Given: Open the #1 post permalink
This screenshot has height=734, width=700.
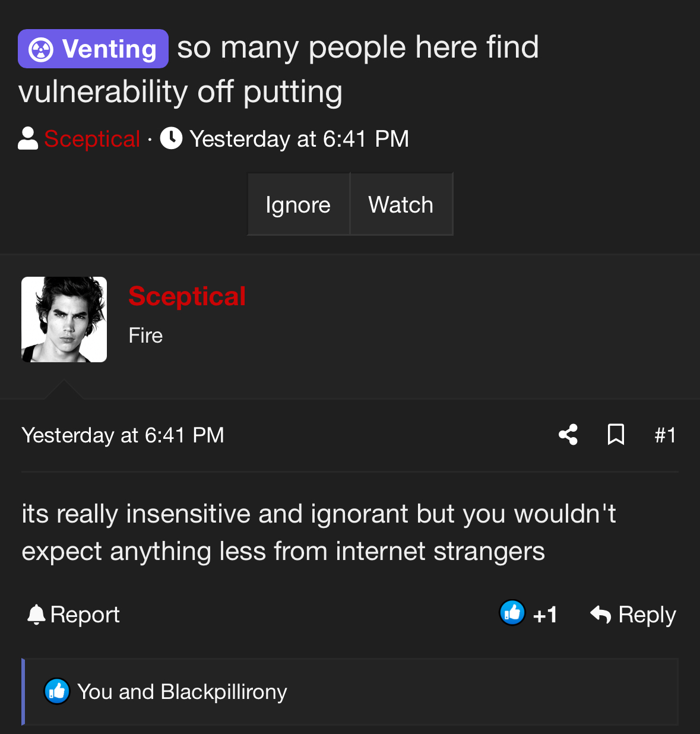Looking at the screenshot, I should coord(665,435).
